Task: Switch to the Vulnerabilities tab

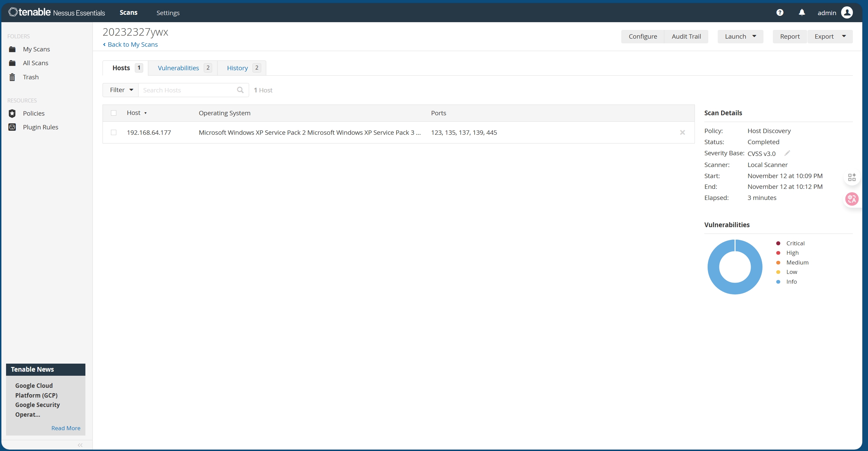Action: (x=178, y=68)
